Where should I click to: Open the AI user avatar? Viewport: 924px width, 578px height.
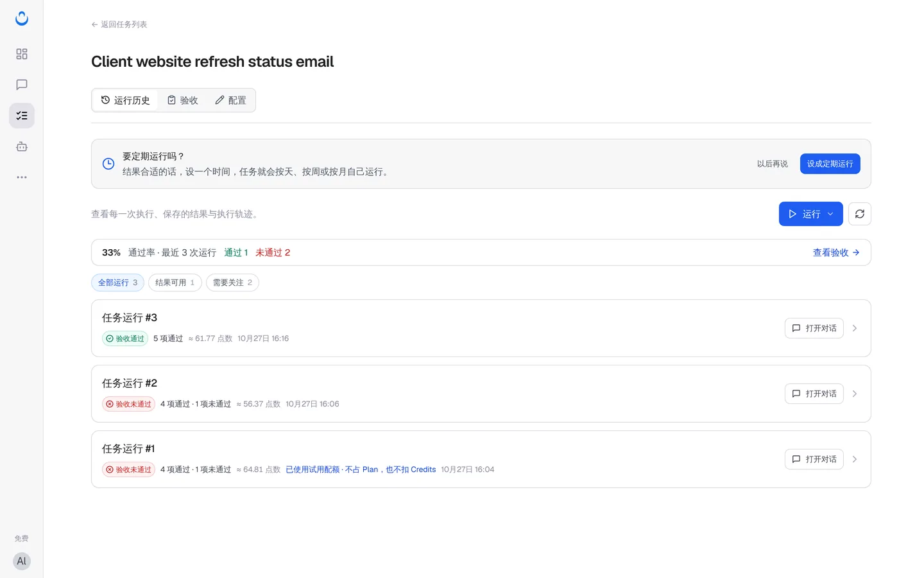22,561
